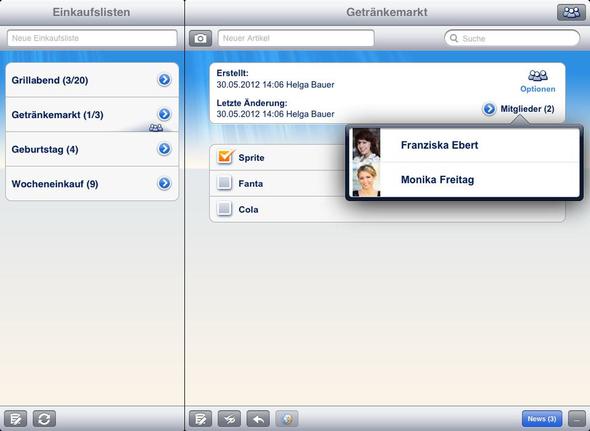590x431 pixels.
Task: Open the group members icon in header
Action: coord(571,12)
